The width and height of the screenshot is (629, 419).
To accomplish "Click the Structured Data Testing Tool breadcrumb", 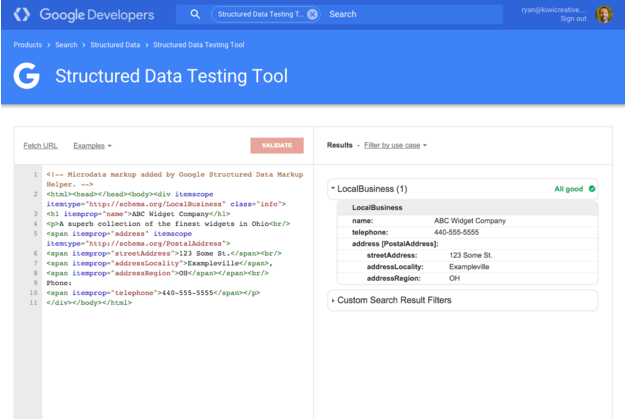I will (x=199, y=45).
